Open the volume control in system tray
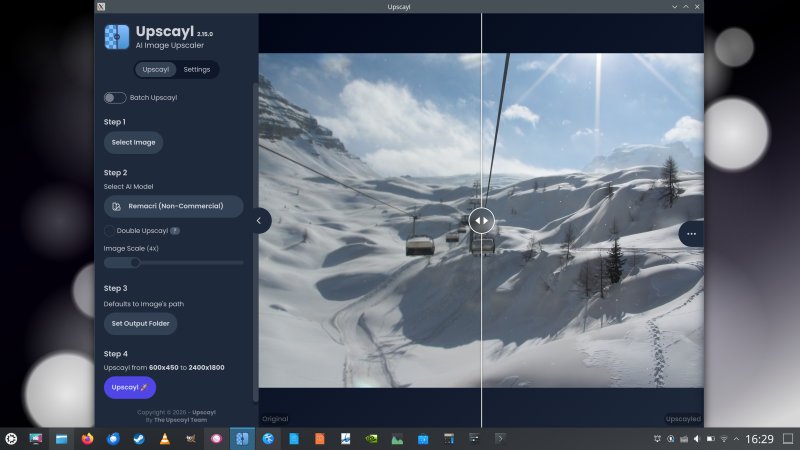This screenshot has width=800, height=450. (x=696, y=439)
